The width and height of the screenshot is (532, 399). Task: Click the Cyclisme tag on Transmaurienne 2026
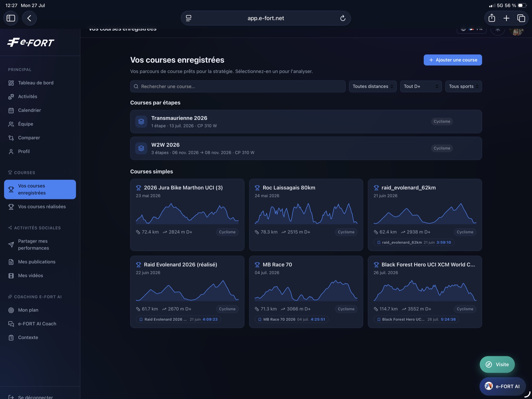pos(442,122)
